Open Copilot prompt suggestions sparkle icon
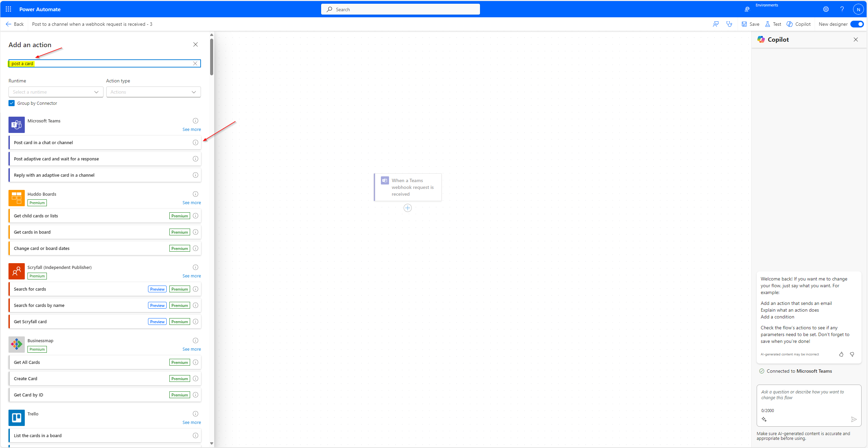This screenshot has height=448, width=868. click(764, 420)
